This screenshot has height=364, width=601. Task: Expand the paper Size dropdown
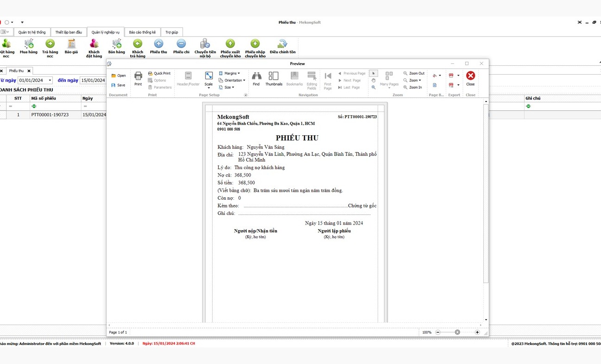[227, 87]
